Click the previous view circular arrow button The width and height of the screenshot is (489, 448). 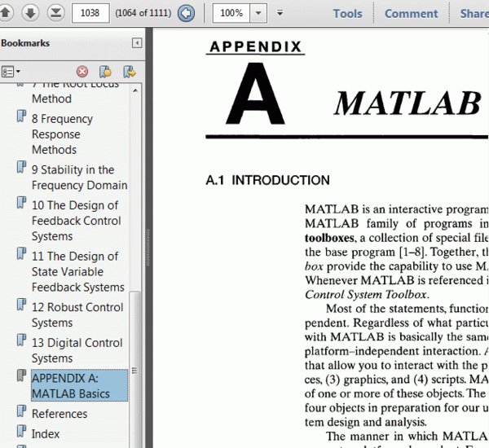[186, 13]
